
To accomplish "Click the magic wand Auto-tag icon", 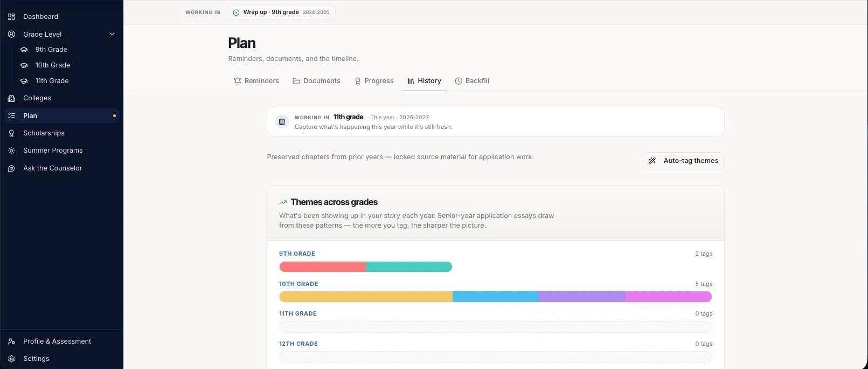I will [652, 161].
